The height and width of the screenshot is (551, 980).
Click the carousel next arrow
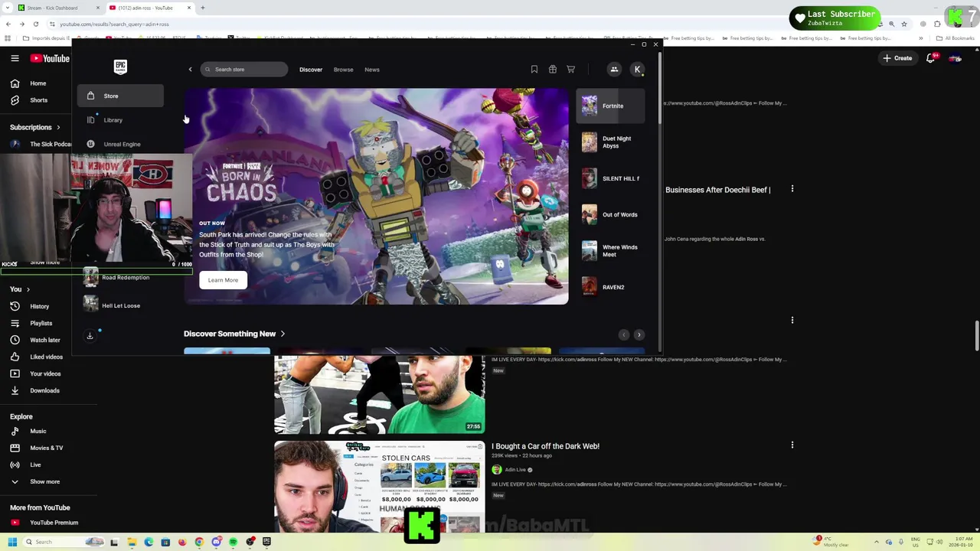coord(639,334)
